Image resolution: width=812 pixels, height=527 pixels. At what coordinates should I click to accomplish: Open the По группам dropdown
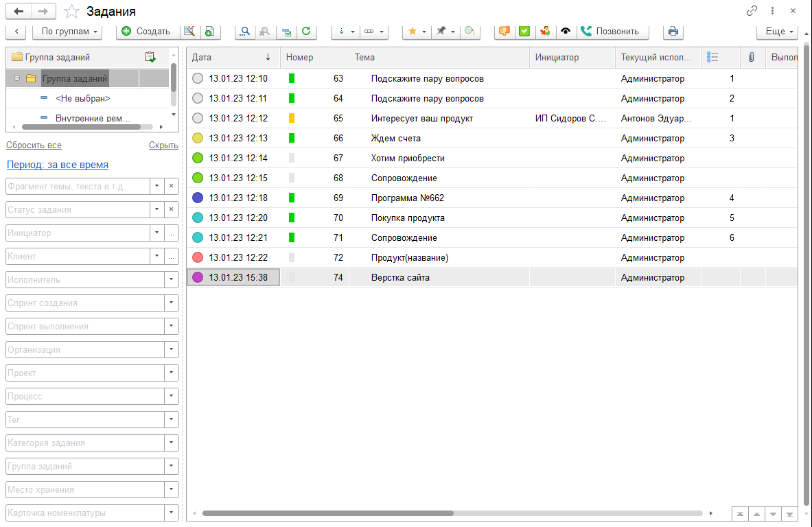click(x=67, y=32)
